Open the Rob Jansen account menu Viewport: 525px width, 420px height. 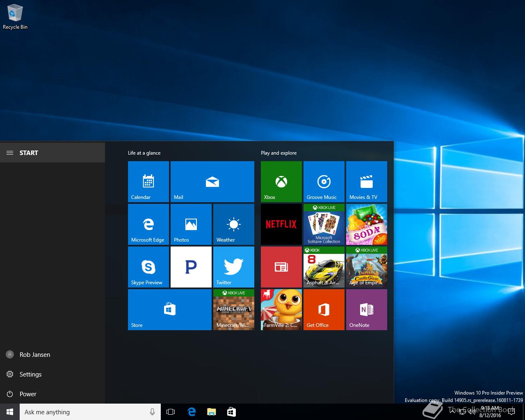click(52, 354)
